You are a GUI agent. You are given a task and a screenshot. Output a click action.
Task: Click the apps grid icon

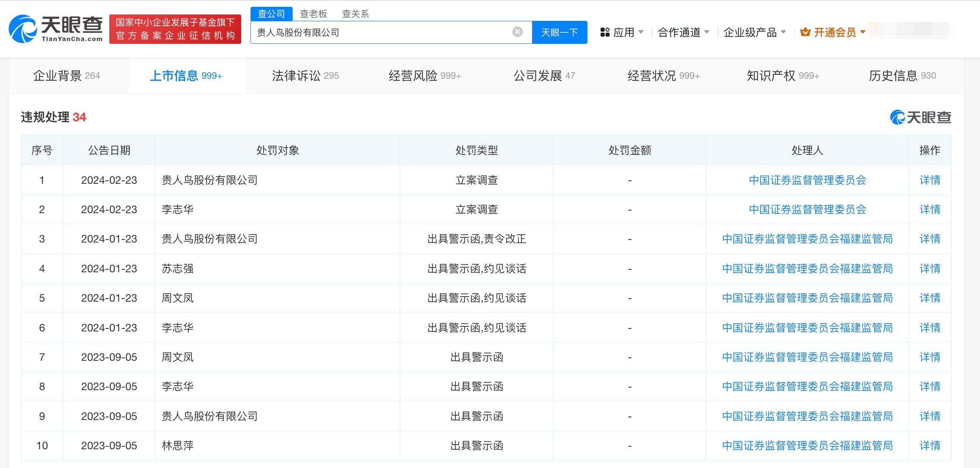click(x=605, y=32)
